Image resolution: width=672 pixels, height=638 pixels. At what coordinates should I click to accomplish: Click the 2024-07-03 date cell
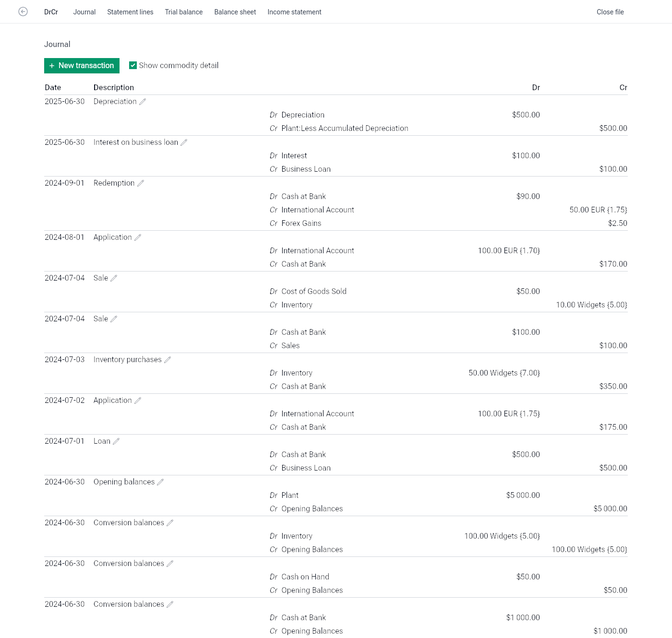pyautogui.click(x=64, y=360)
